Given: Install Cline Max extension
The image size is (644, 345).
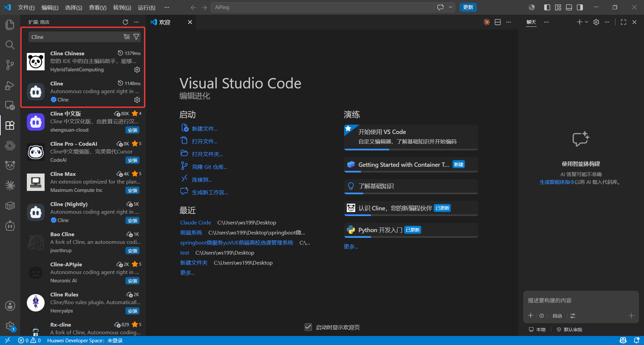Looking at the screenshot, I should (x=132, y=191).
